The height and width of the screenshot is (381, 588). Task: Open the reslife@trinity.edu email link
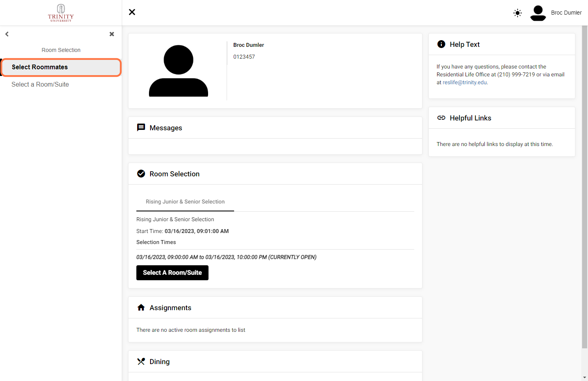pyautogui.click(x=465, y=83)
